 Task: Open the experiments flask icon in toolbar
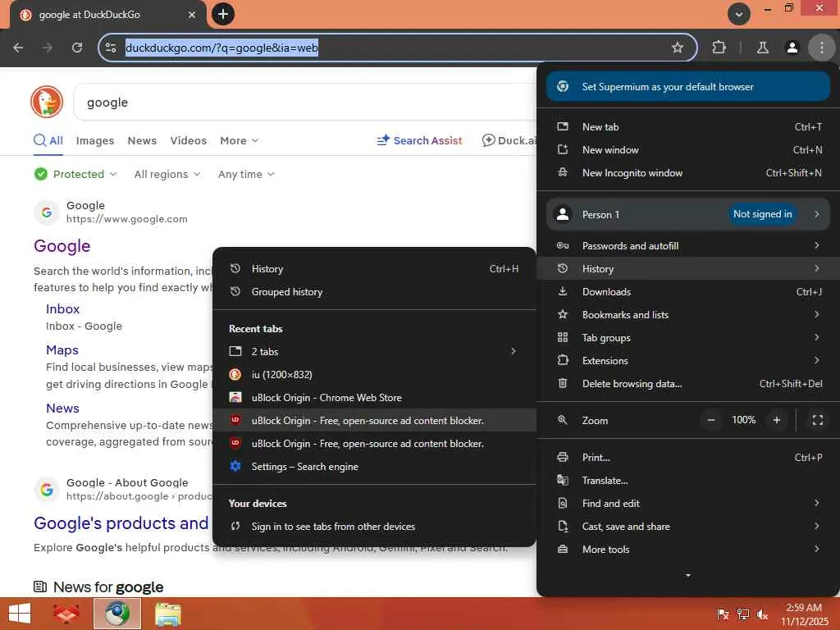coord(762,48)
